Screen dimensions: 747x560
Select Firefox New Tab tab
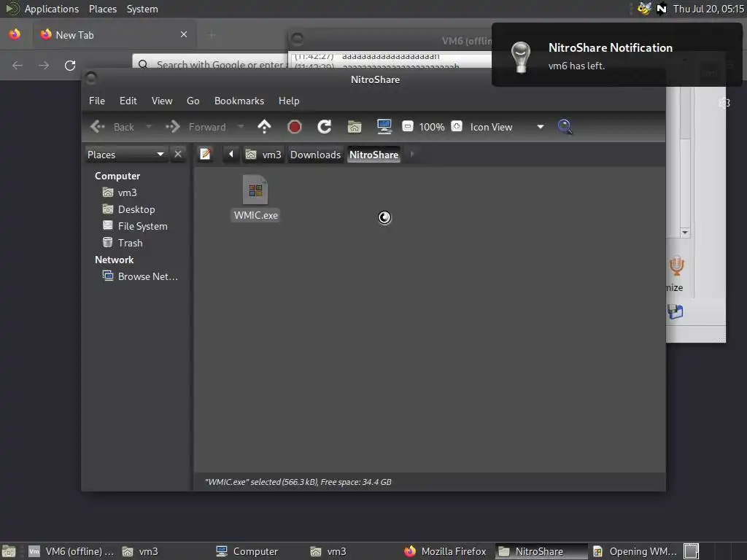pos(114,35)
